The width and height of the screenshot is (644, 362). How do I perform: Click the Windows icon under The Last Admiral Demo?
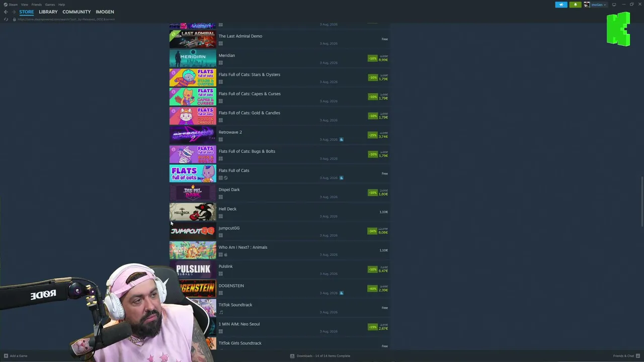(x=220, y=44)
